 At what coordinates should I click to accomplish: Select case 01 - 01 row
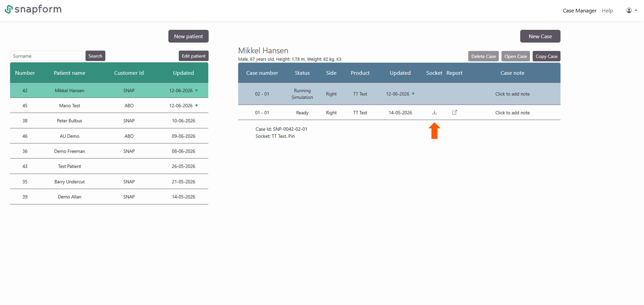399,112
